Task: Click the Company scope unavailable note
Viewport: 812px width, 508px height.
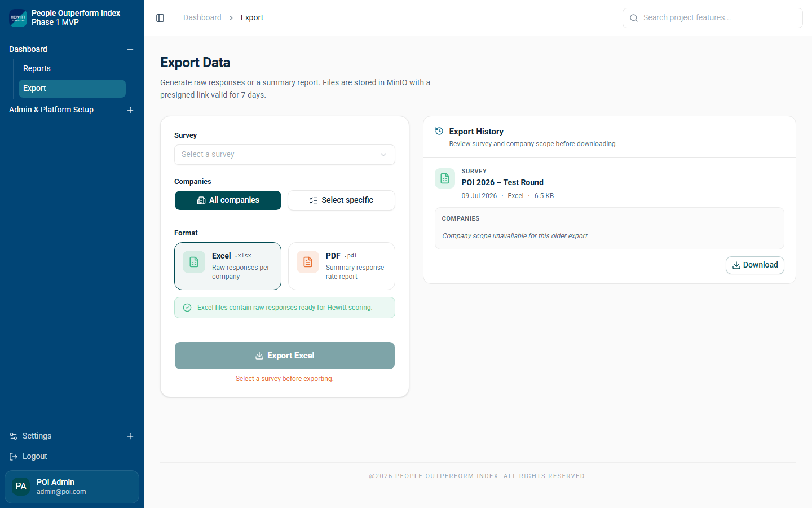Action: 515,236
